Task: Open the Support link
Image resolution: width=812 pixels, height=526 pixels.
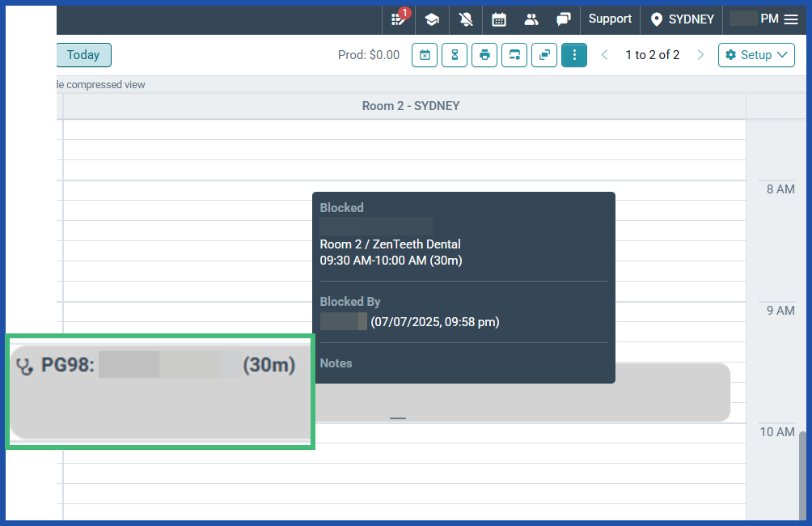Action: [x=610, y=19]
